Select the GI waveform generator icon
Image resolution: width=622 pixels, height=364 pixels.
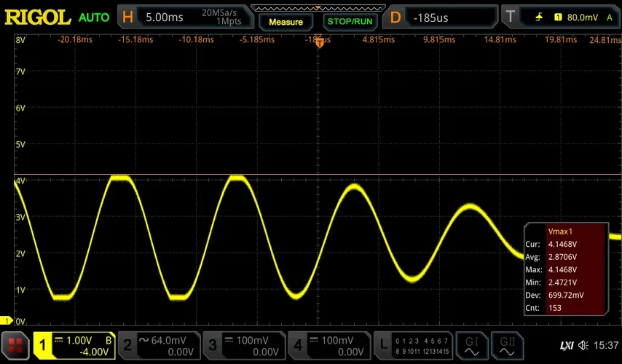pos(472,346)
